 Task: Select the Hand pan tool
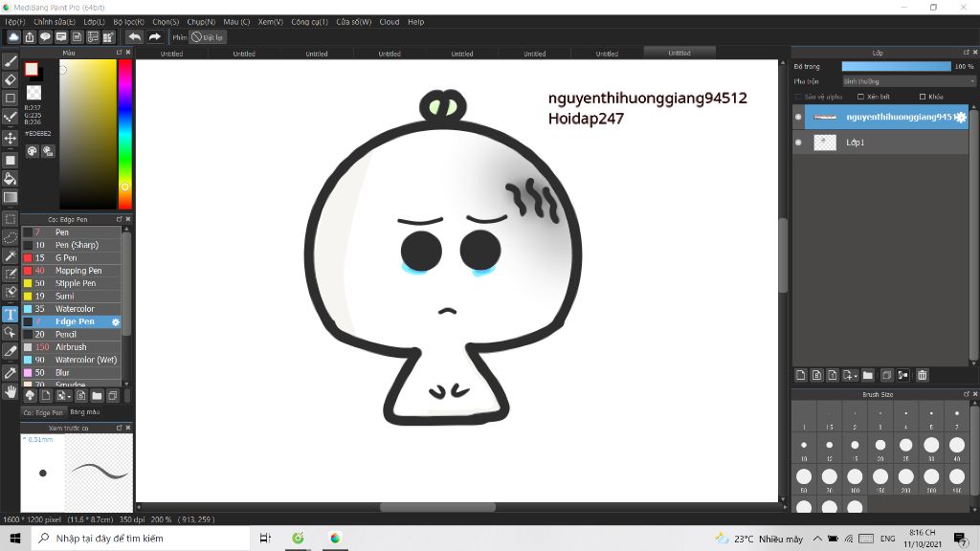pos(10,391)
